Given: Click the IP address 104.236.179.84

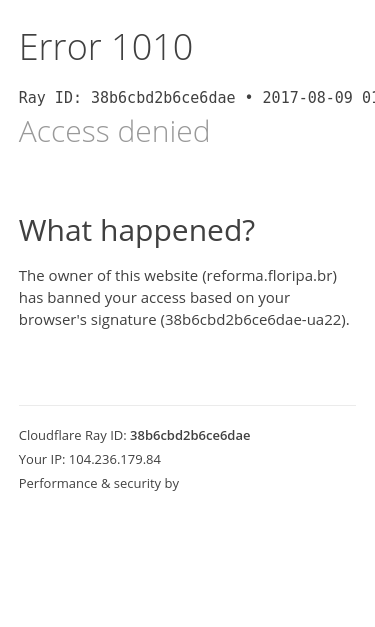Looking at the screenshot, I should pyautogui.click(x=115, y=459).
